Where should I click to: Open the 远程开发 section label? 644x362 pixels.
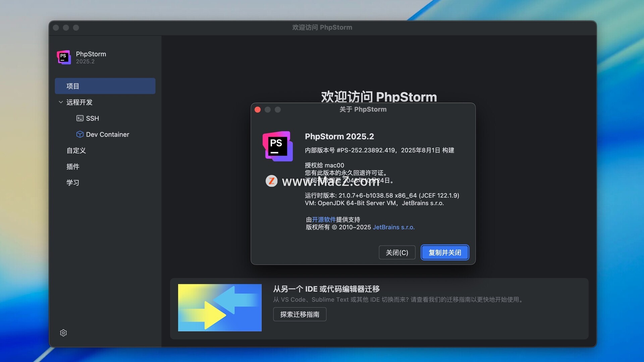(79, 102)
